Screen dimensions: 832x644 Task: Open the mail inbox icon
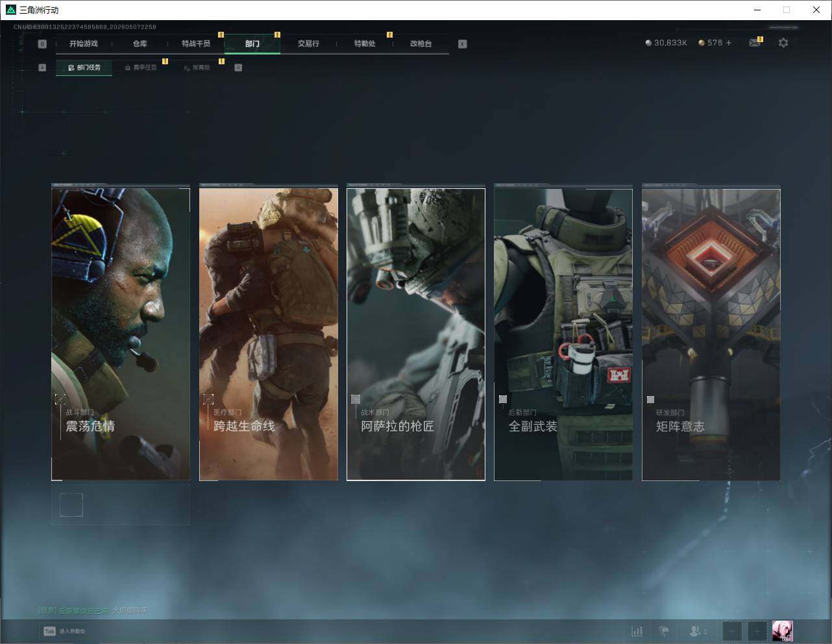754,43
